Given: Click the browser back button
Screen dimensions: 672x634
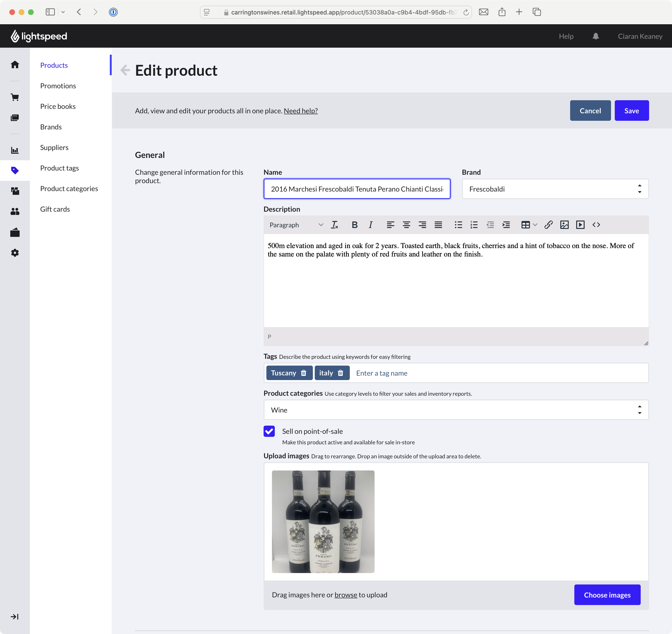Looking at the screenshot, I should tap(79, 12).
